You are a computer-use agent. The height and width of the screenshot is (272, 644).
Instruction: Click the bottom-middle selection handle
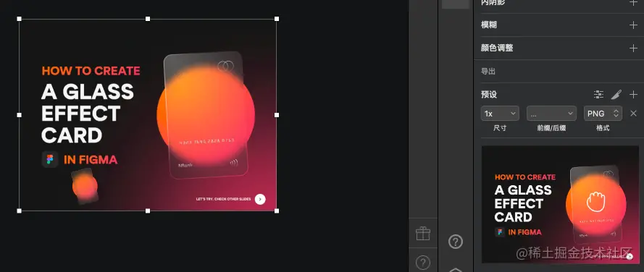point(148,211)
